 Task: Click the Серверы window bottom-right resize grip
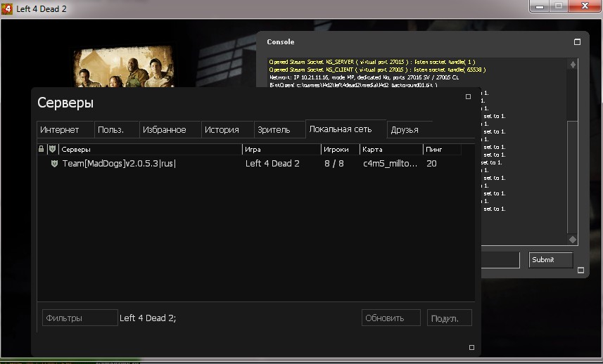pyautogui.click(x=472, y=348)
